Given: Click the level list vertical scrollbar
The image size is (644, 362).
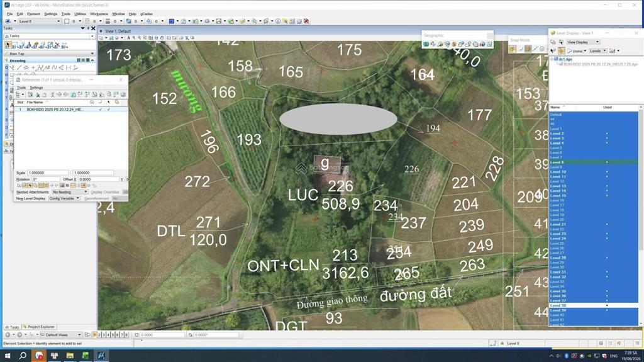Looking at the screenshot, I should [641, 216].
